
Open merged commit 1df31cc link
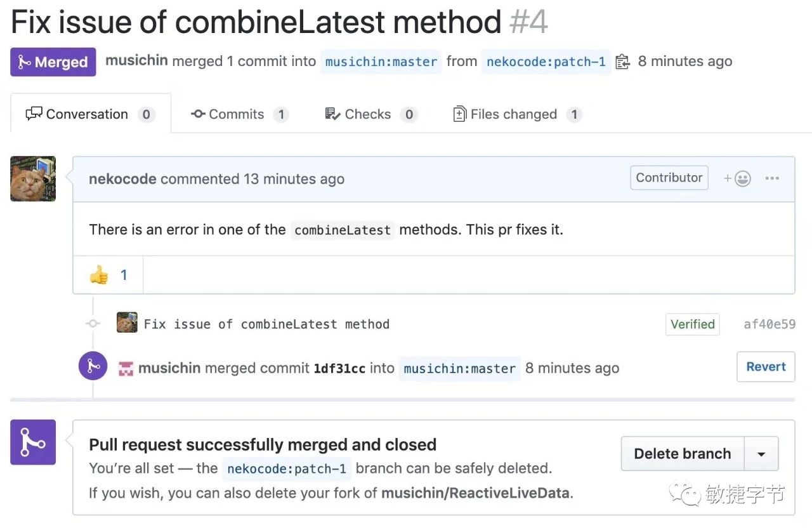pyautogui.click(x=339, y=368)
